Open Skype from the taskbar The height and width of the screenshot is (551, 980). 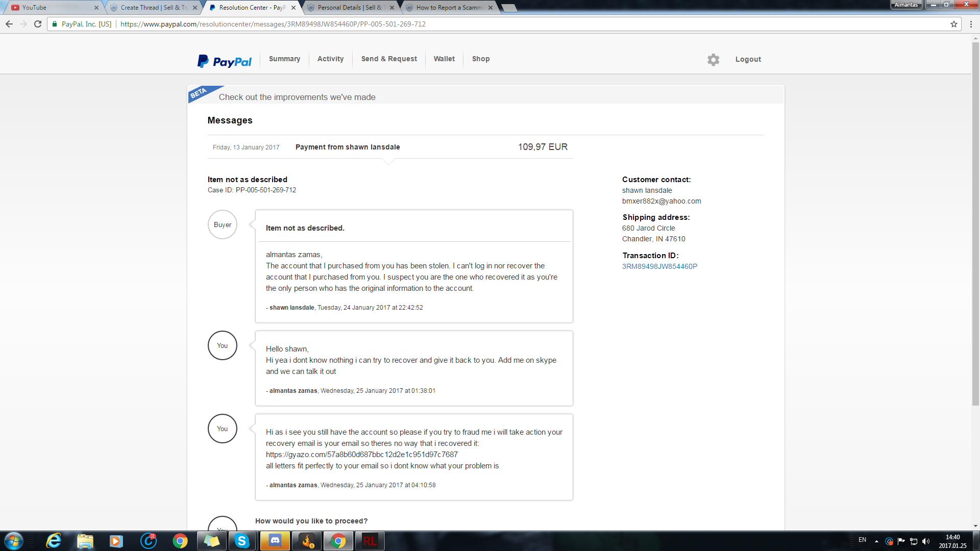(242, 541)
